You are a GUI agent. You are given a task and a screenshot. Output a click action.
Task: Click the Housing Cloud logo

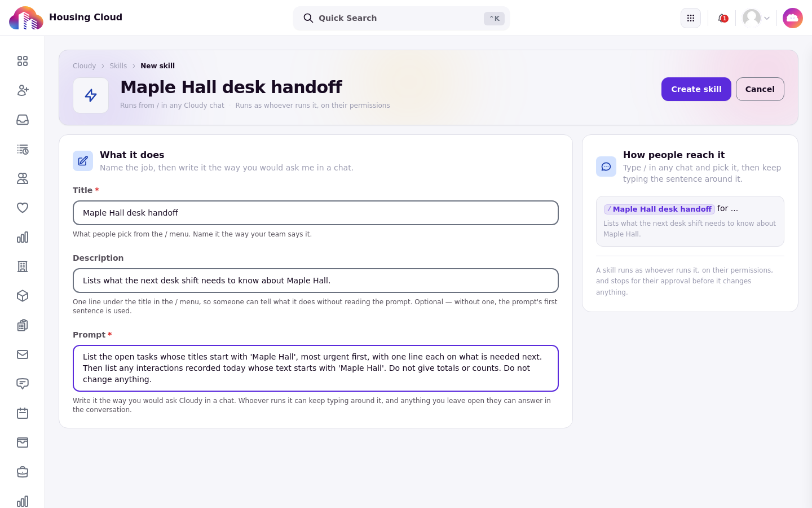click(26, 18)
